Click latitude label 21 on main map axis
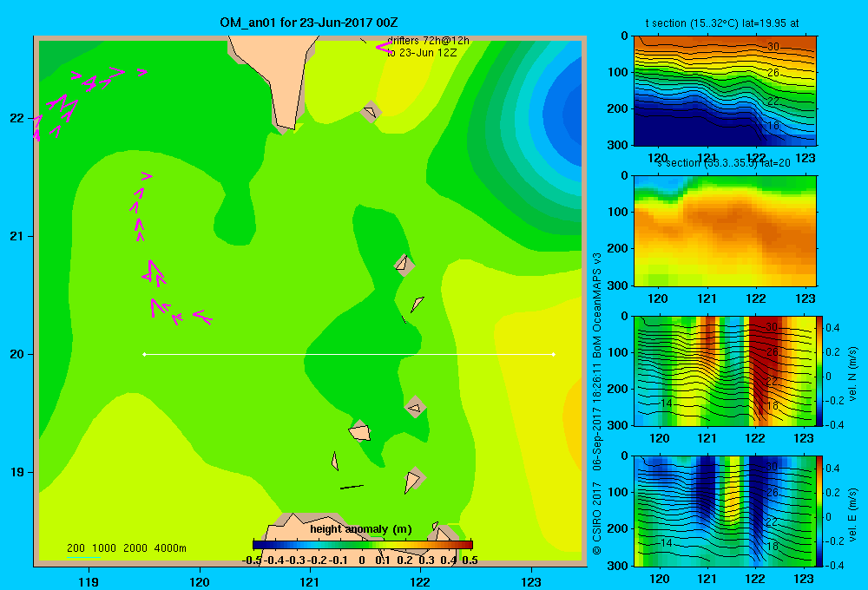This screenshot has height=590, width=868. 17,236
